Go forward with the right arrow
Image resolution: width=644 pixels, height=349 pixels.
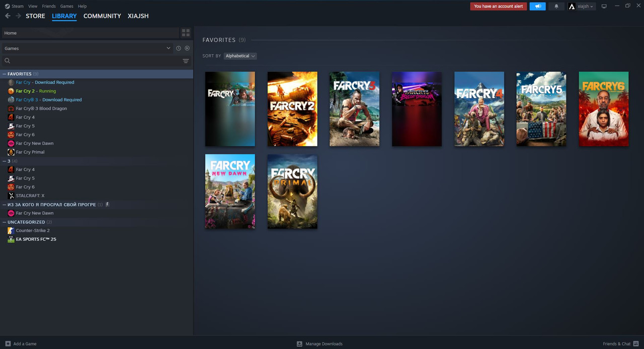click(18, 16)
